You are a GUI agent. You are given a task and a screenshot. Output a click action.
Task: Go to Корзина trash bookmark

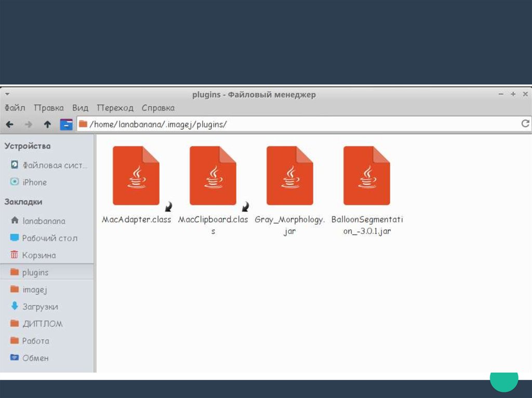click(x=39, y=255)
